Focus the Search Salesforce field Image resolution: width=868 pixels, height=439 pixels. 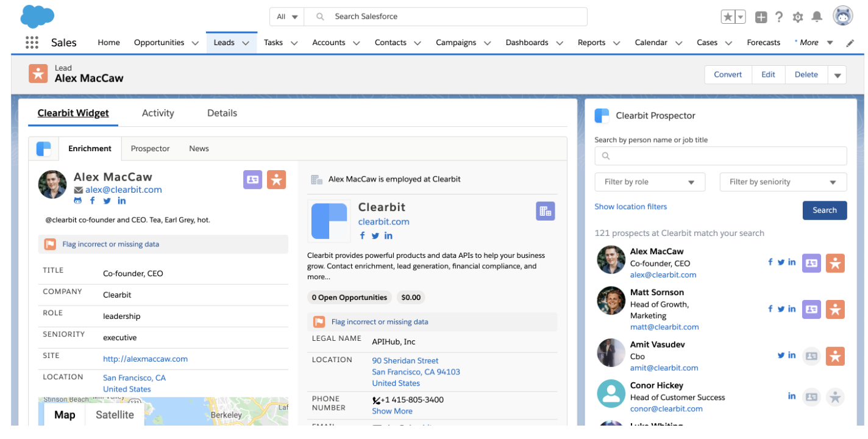click(x=446, y=16)
